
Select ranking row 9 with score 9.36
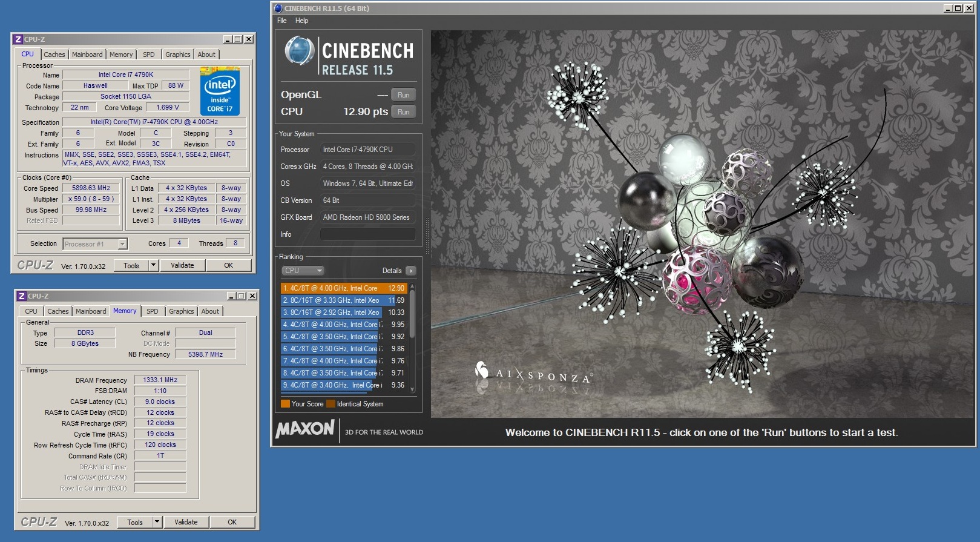click(x=344, y=385)
